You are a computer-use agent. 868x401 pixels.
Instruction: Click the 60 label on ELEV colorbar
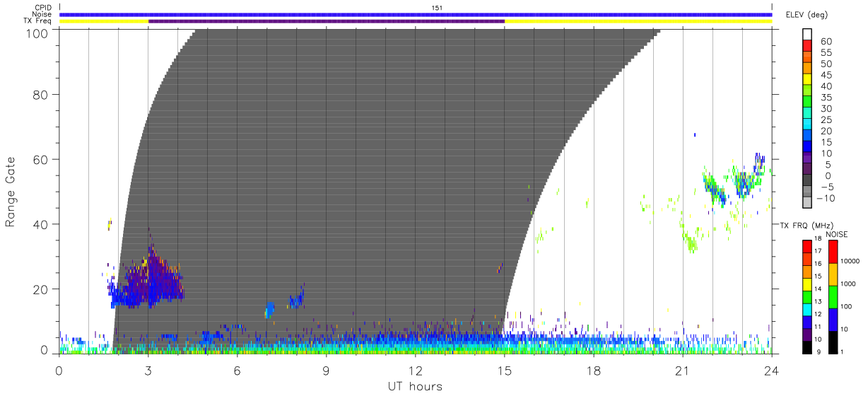point(826,42)
